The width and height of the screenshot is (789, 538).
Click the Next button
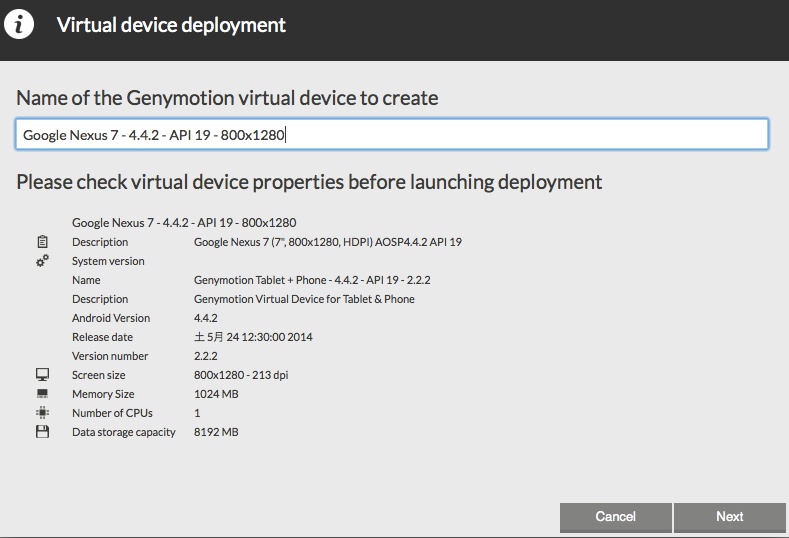(730, 517)
